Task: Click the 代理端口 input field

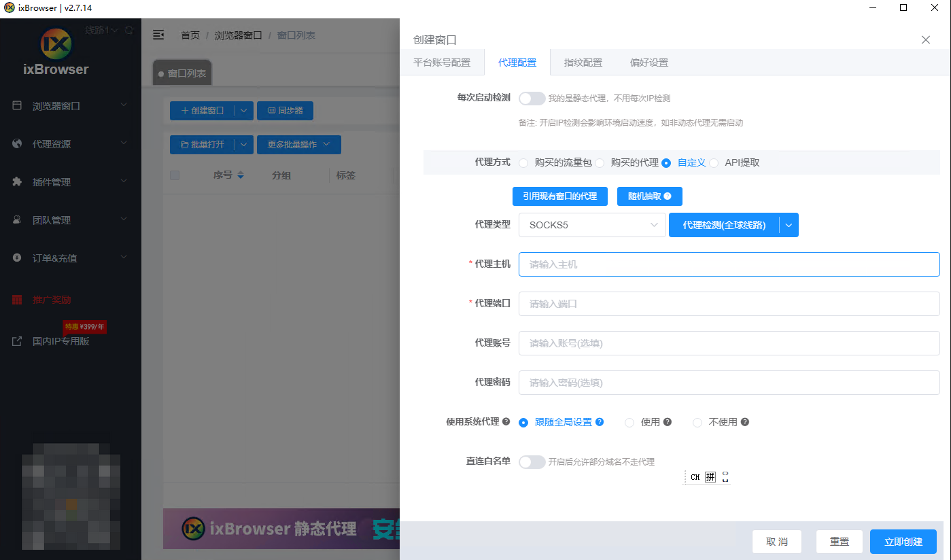Action: click(729, 304)
